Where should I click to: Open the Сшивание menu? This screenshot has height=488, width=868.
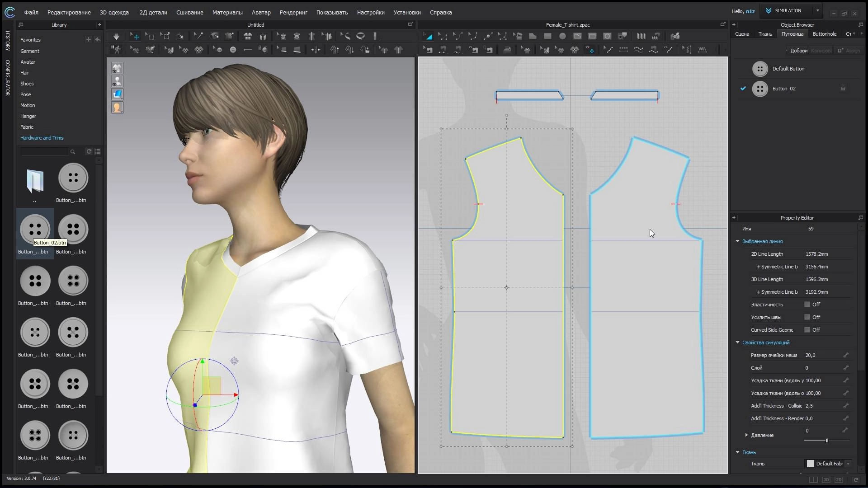click(189, 12)
